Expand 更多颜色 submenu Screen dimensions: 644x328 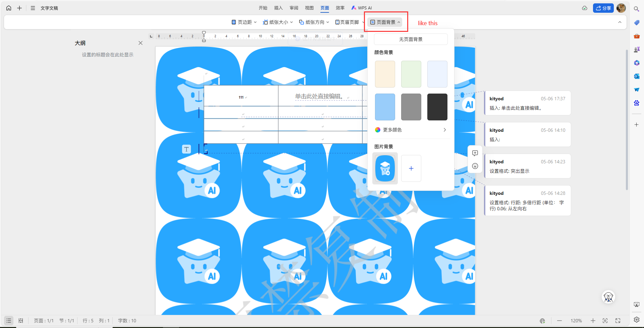point(411,130)
